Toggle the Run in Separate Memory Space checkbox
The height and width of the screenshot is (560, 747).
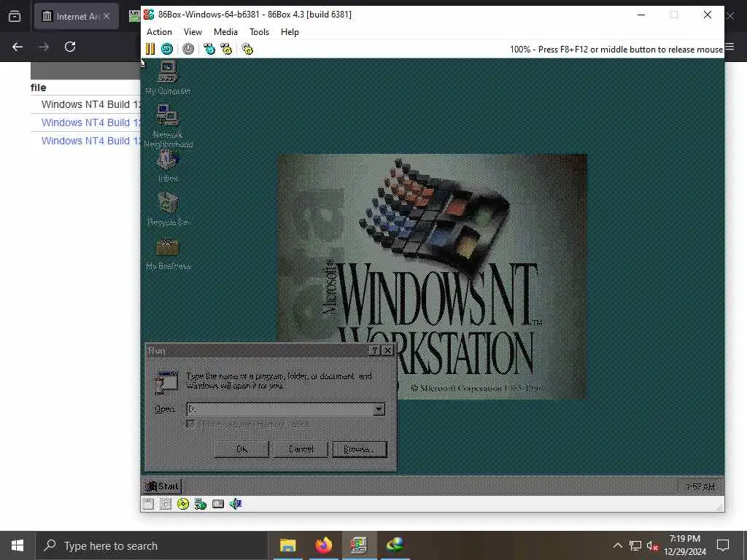[x=190, y=424]
